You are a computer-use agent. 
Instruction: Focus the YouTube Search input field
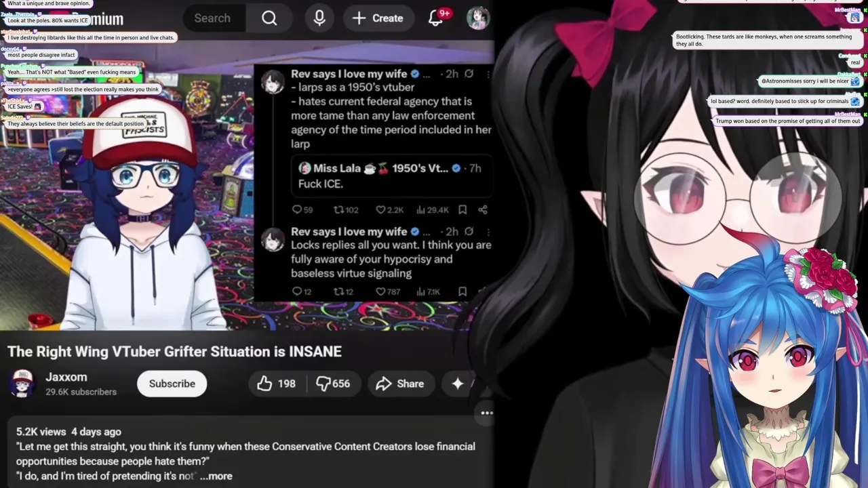click(x=212, y=18)
